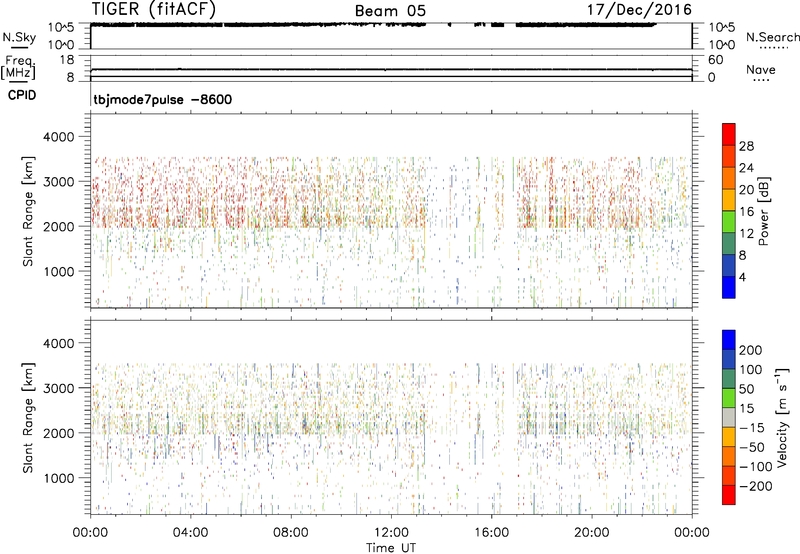This screenshot has height=554, width=800.
Task: Click "2000" on the power panel range axis
Action: click(59, 227)
